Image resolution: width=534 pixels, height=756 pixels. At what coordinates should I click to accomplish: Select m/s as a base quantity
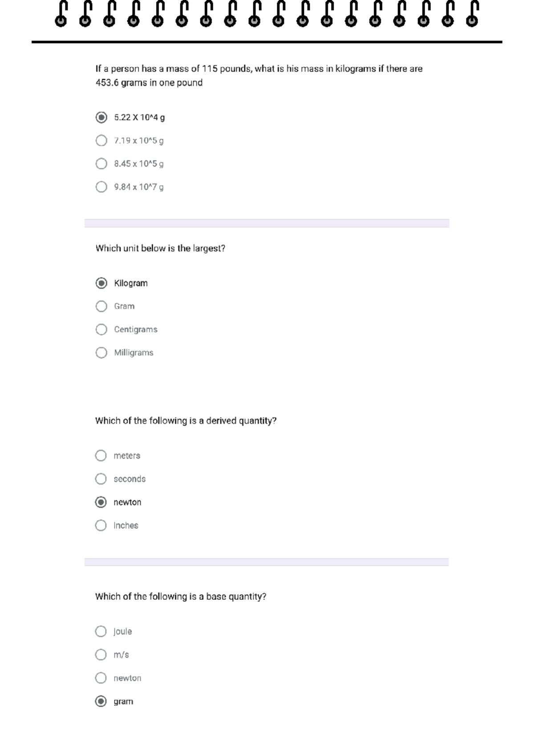(x=101, y=654)
